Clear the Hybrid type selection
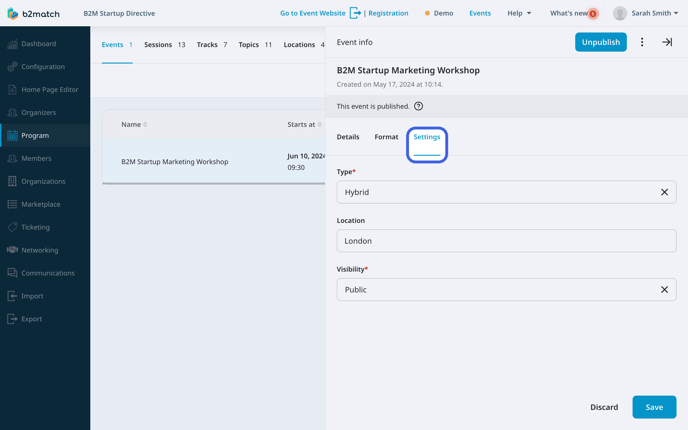Viewport: 688px width, 430px height. coord(664,192)
